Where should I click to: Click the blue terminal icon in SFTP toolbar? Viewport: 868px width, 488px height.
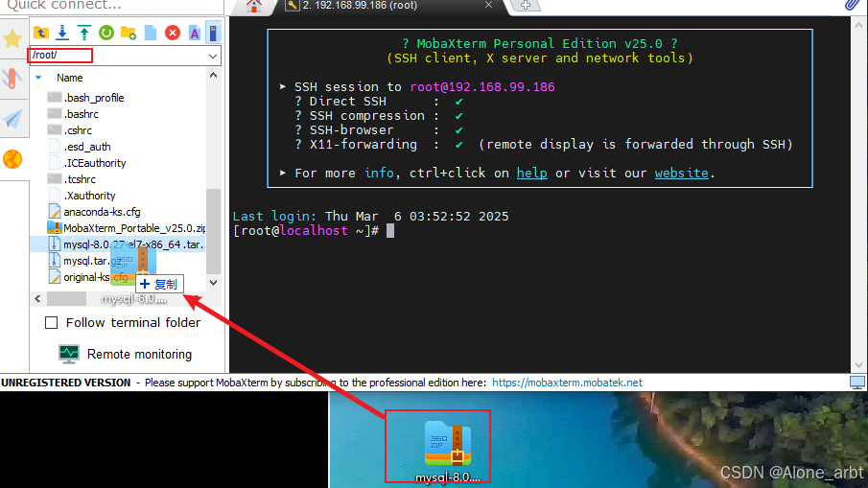[x=213, y=33]
